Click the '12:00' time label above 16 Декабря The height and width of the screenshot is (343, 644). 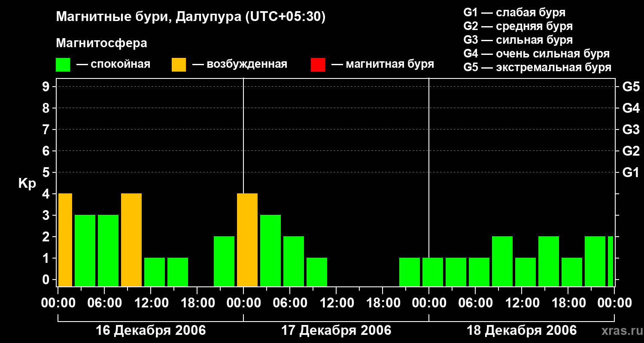(151, 303)
